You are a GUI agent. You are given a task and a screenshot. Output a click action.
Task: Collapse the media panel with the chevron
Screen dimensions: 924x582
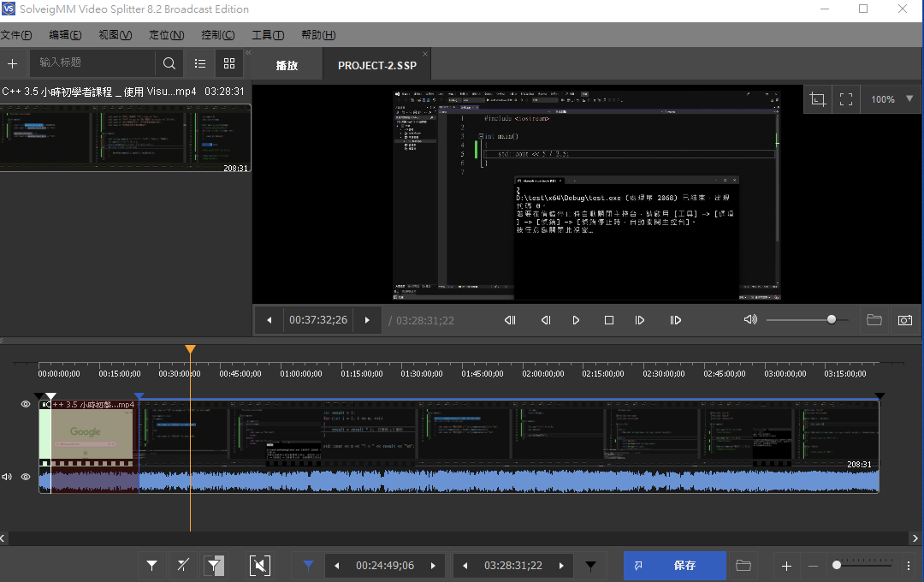click(x=249, y=53)
